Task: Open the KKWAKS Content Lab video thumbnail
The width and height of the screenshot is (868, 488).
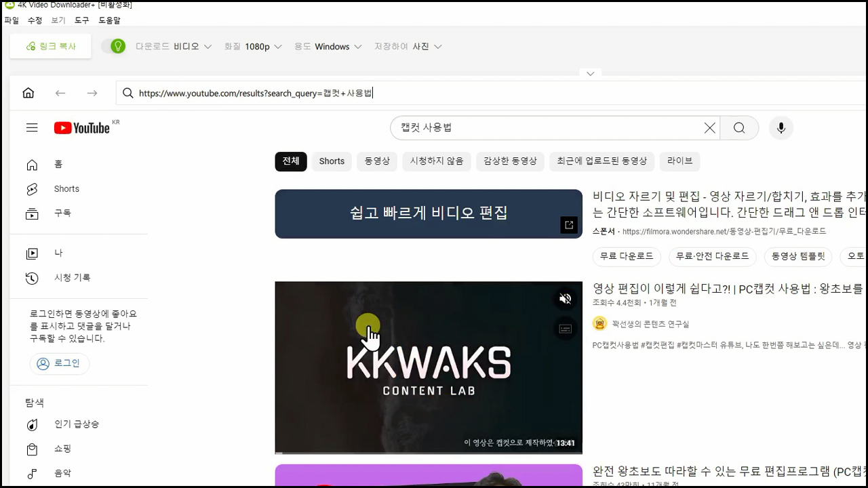Action: (x=429, y=367)
